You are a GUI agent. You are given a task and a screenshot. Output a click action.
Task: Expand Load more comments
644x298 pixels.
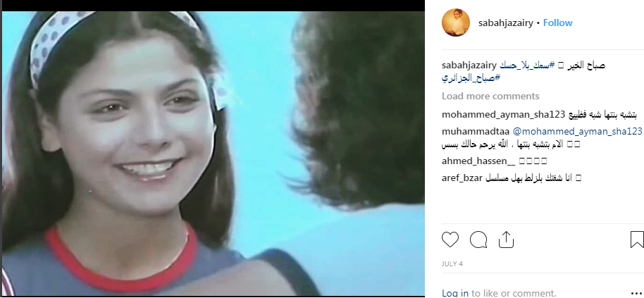490,96
